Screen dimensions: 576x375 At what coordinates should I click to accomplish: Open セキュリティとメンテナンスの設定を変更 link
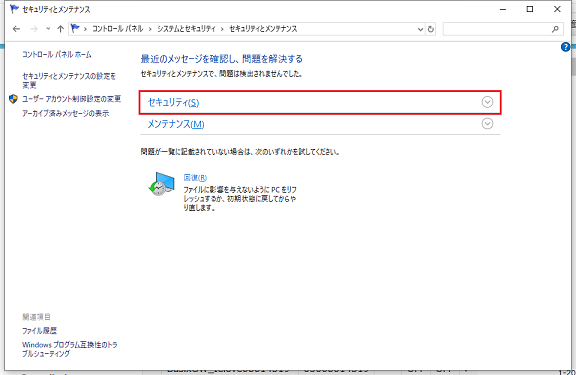coord(69,80)
